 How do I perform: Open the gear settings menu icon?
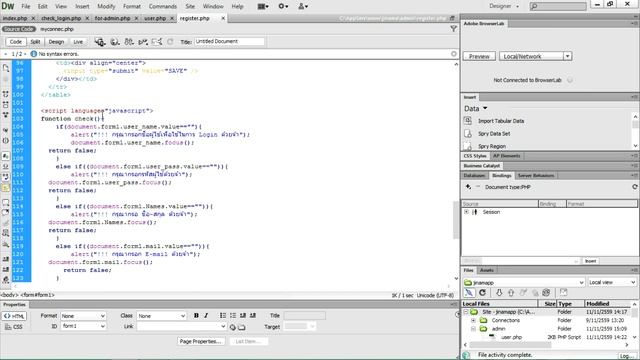283,6
